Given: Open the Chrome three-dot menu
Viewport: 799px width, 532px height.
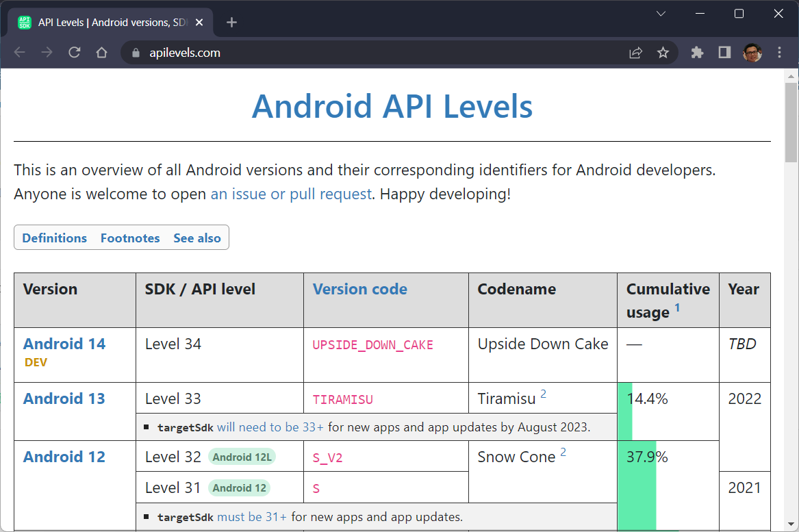Looking at the screenshot, I should [779, 53].
